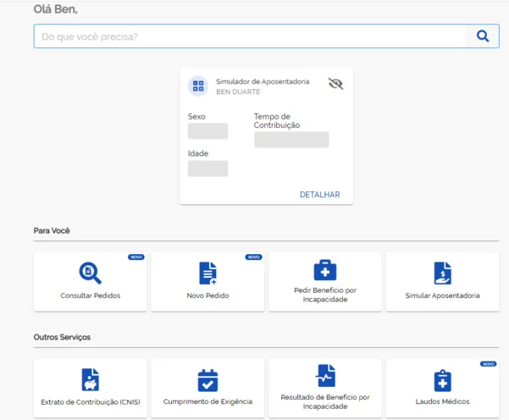
Task: Click the search magnifier button
Action: point(483,36)
